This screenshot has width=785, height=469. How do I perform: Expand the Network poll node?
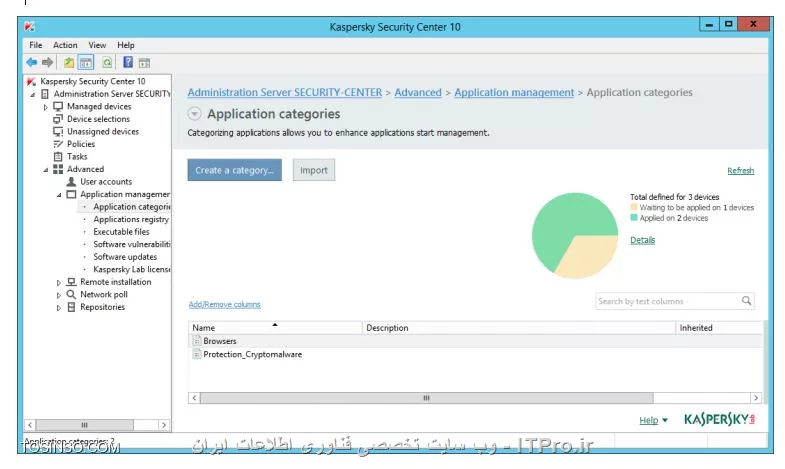pos(59,295)
